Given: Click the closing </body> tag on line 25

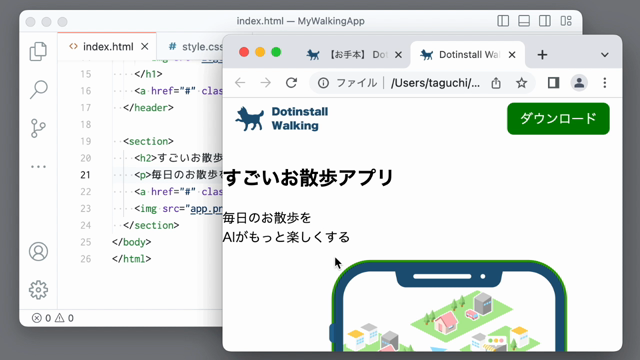Looking at the screenshot, I should (131, 242).
